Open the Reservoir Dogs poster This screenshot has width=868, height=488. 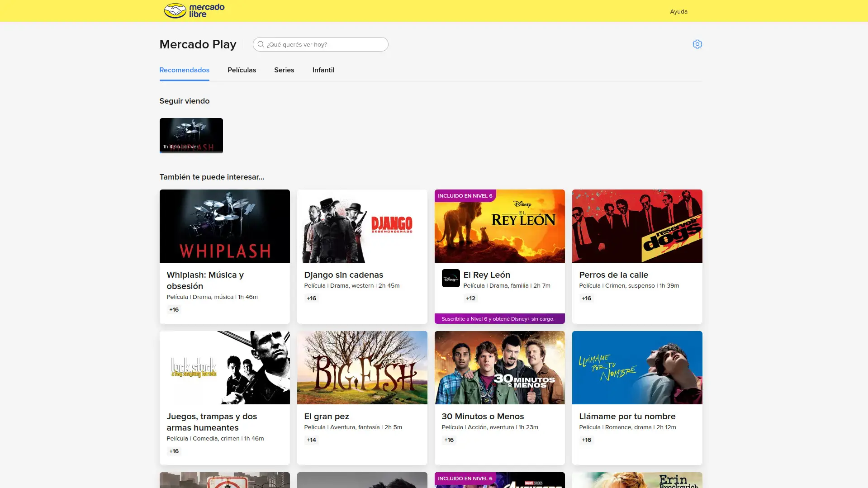coord(637,226)
